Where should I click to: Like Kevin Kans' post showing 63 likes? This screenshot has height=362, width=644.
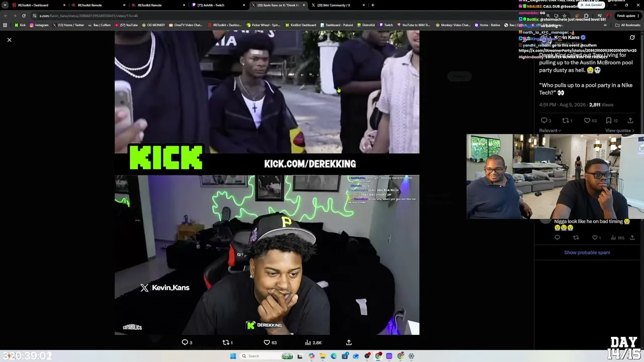coord(590,121)
